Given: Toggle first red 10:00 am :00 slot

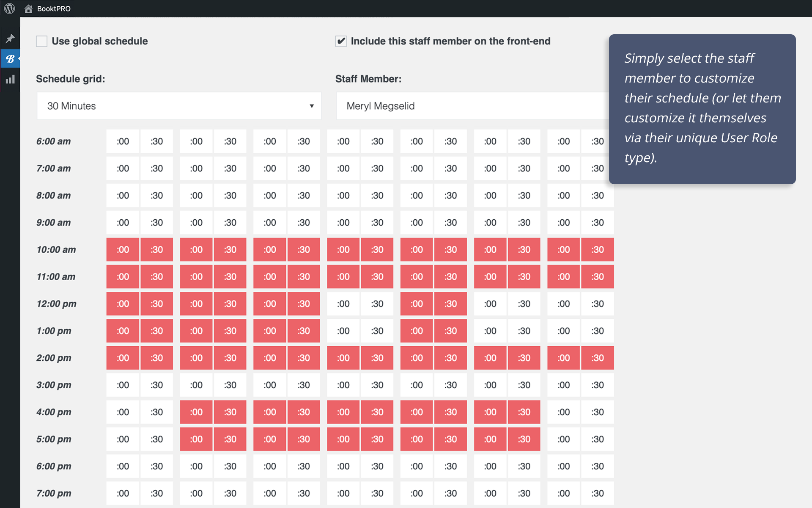Looking at the screenshot, I should point(123,250).
